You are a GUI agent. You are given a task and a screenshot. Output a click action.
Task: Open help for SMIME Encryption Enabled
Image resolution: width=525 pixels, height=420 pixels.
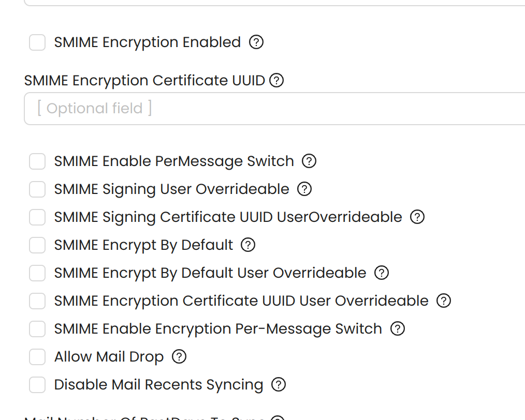(256, 42)
